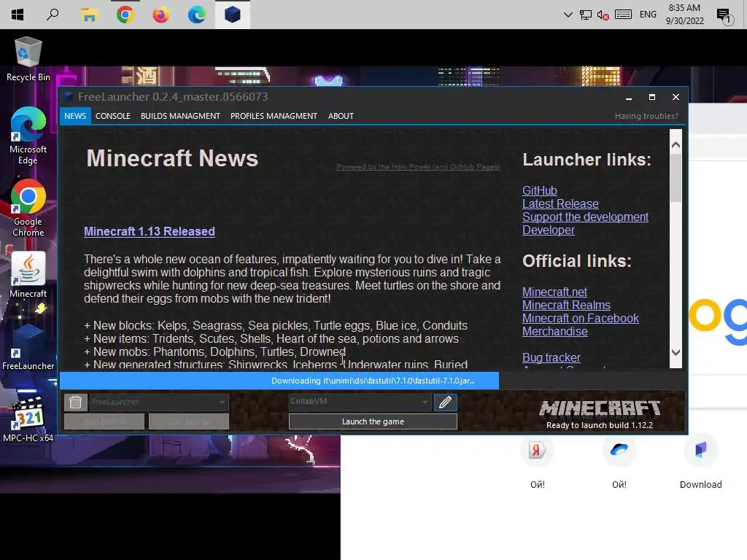Open Support the development link
The width and height of the screenshot is (747, 560).
(585, 217)
